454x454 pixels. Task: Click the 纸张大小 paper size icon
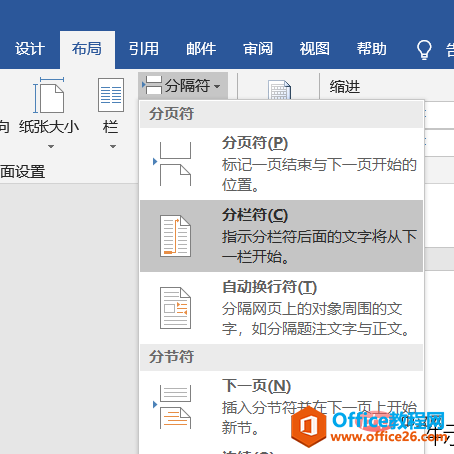click(48, 96)
